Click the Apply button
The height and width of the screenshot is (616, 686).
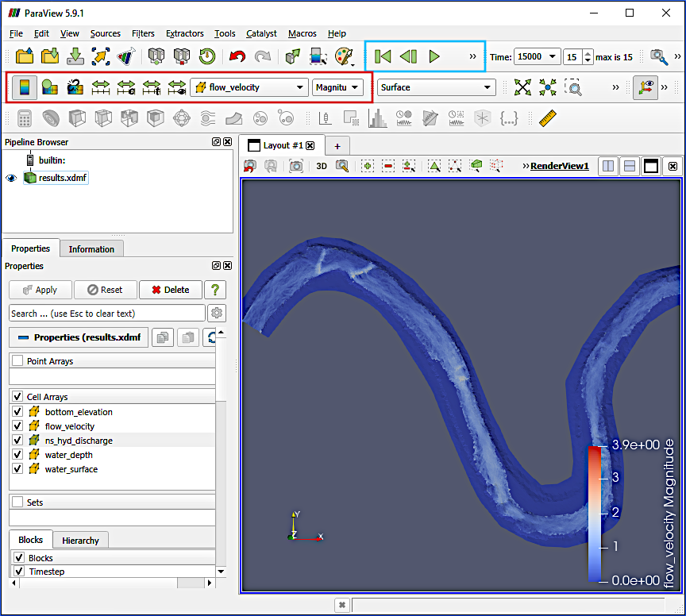40,290
